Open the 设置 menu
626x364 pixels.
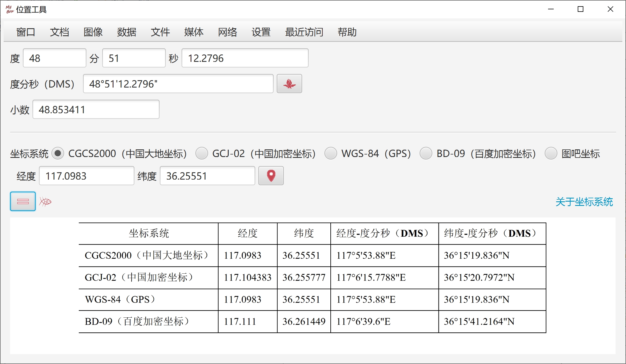click(x=261, y=32)
